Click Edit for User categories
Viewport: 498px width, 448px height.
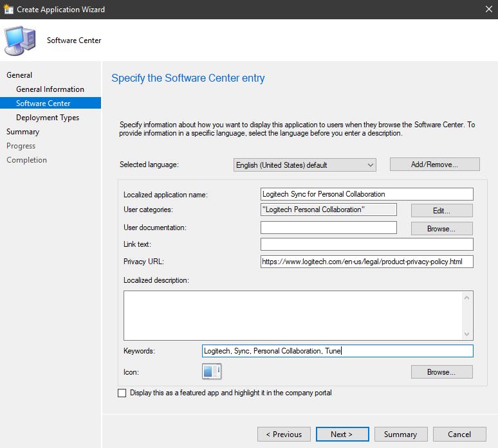441,211
